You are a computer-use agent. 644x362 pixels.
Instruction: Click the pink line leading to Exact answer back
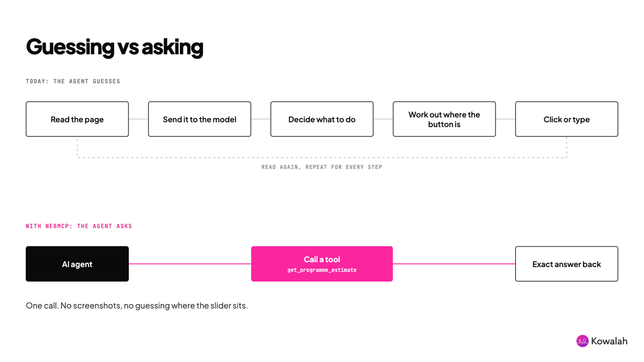pos(454,264)
